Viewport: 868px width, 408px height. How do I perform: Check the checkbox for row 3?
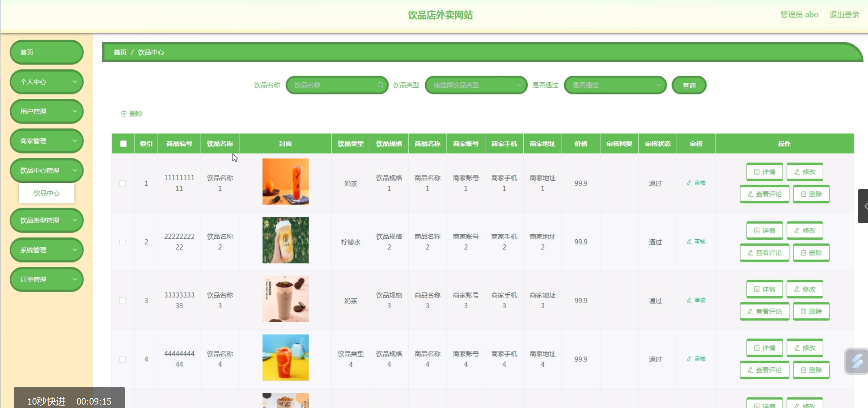click(x=123, y=301)
